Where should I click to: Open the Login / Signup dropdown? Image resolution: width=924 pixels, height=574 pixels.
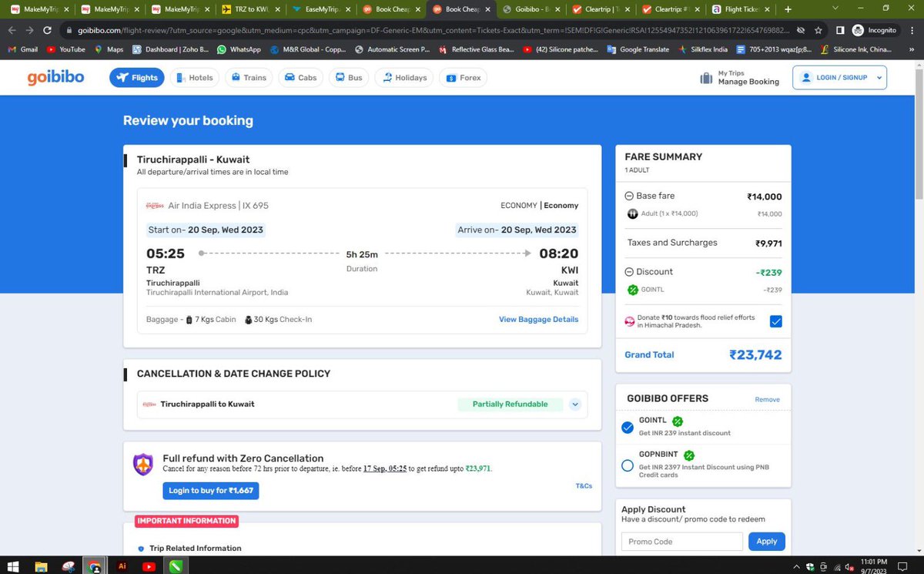pos(840,78)
